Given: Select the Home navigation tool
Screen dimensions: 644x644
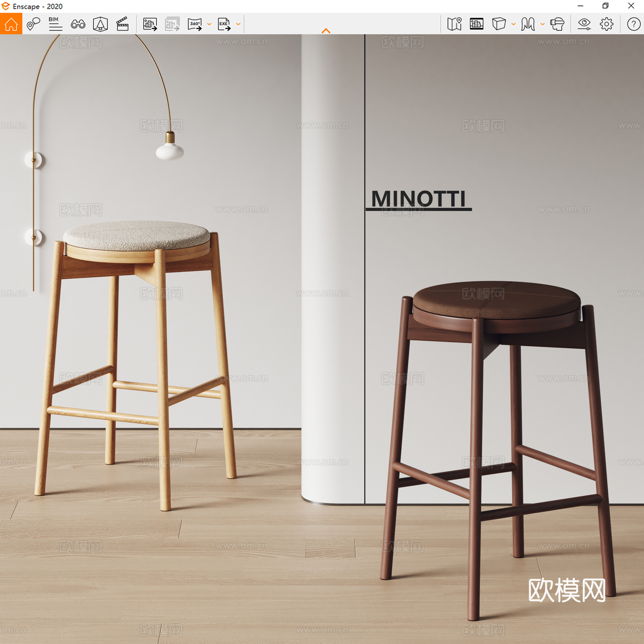Looking at the screenshot, I should click(x=11, y=23).
